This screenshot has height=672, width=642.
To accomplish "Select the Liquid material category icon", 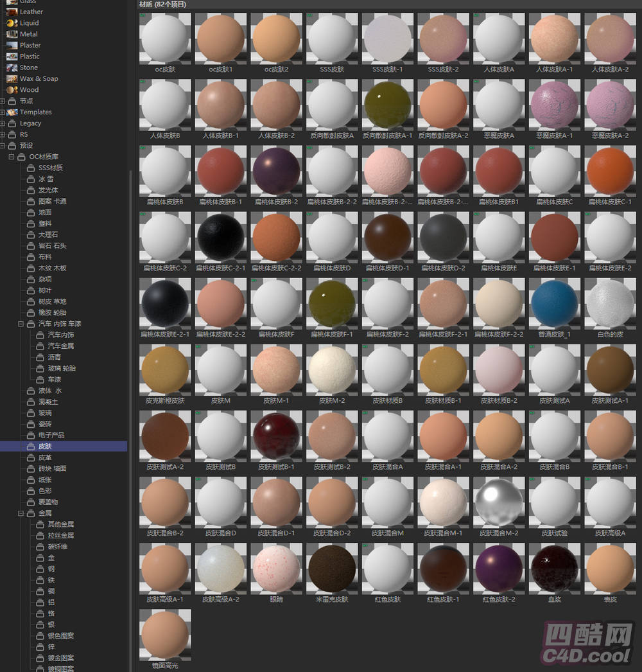I will pyautogui.click(x=12, y=23).
